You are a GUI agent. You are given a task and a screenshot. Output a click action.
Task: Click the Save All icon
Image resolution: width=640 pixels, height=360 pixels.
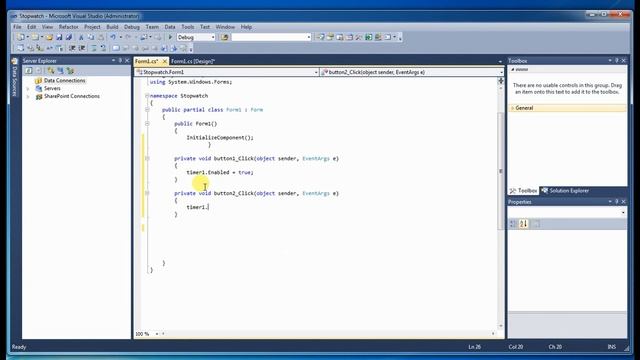tap(69, 37)
